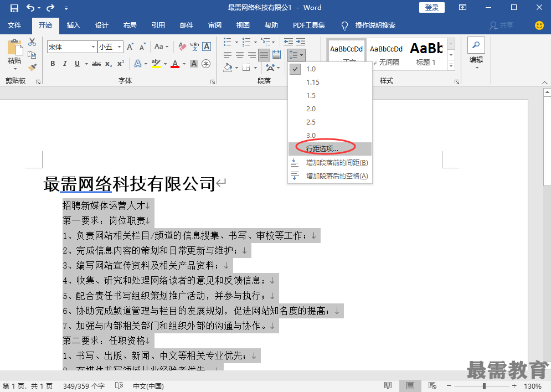The width and height of the screenshot is (551, 392).
Task: Switch to 插入 Insert tab
Action: tap(74, 25)
